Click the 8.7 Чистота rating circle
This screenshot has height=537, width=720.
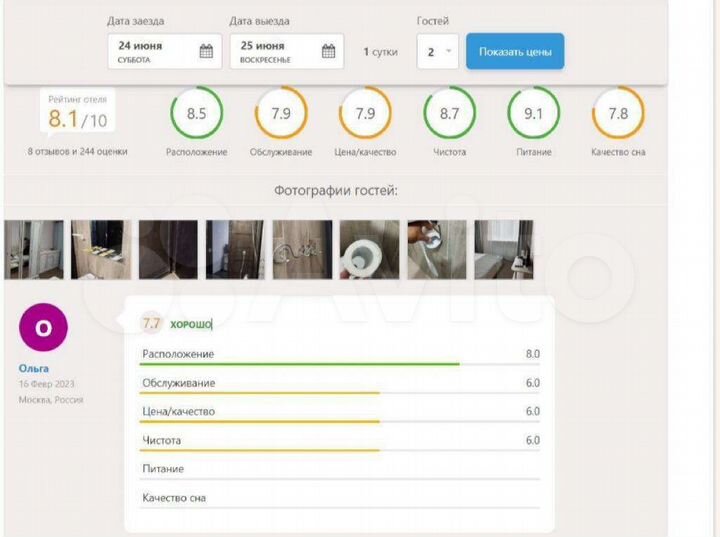coord(449,114)
